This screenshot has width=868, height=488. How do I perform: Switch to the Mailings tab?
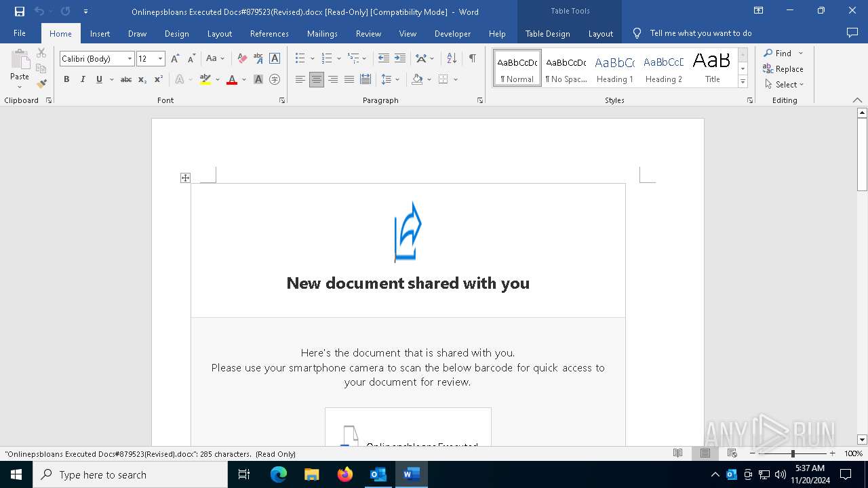click(322, 33)
